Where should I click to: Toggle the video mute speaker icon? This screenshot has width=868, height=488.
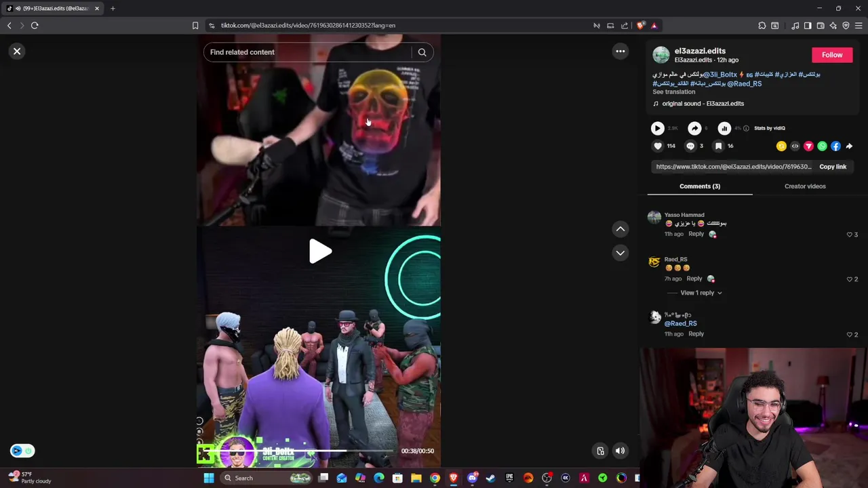[x=620, y=451]
